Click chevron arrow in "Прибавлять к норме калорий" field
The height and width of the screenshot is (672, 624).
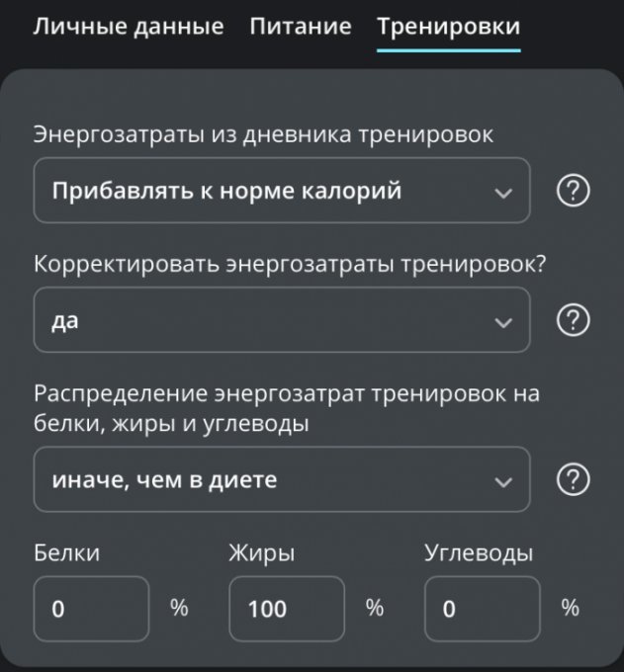click(x=503, y=193)
